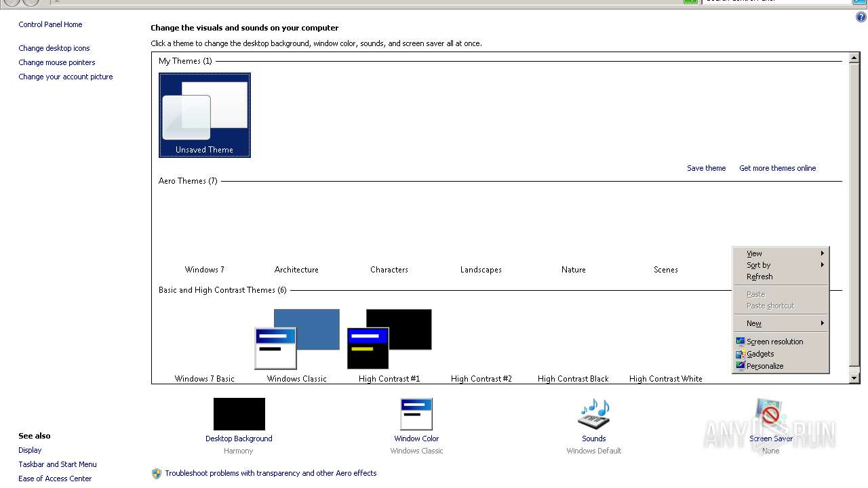Screen dimensions: 868x488
Task: Open the Desktop Background icon
Action: pos(239,414)
